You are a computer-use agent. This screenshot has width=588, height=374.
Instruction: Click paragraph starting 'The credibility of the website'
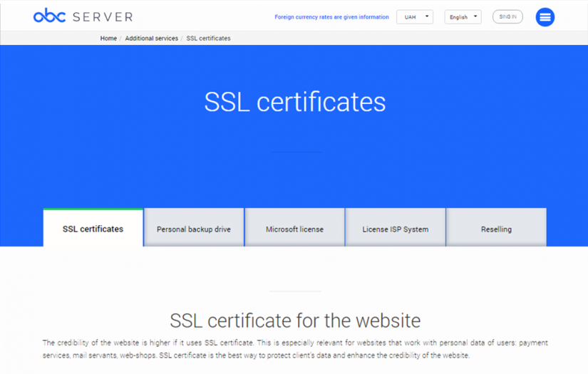pos(295,349)
